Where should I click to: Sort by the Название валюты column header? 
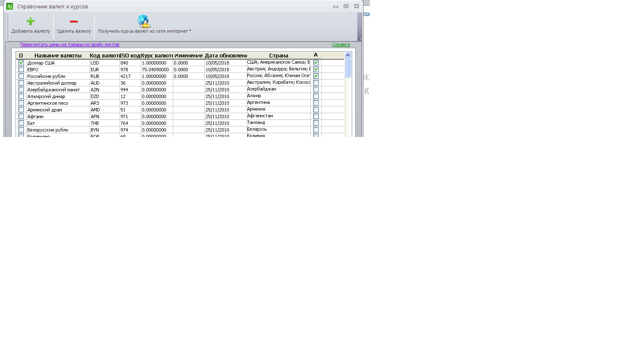58,55
